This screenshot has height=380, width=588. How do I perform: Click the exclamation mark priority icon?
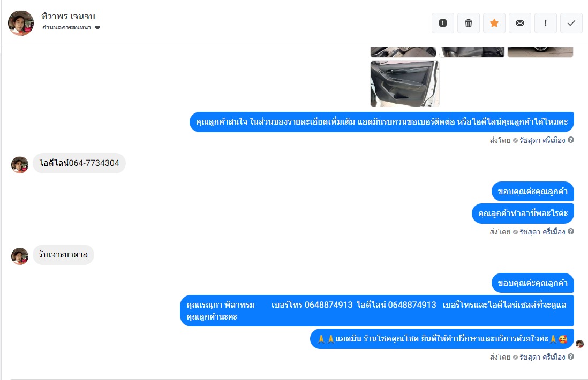[546, 23]
